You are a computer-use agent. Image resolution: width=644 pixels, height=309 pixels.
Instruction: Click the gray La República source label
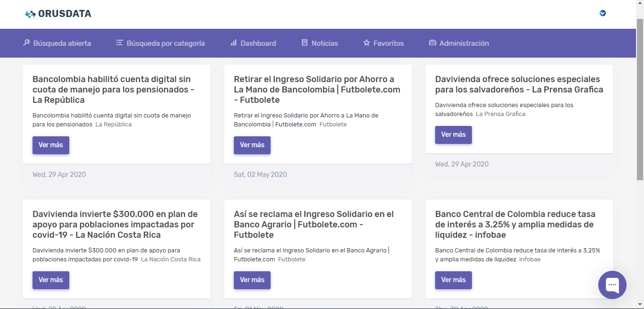tap(114, 125)
